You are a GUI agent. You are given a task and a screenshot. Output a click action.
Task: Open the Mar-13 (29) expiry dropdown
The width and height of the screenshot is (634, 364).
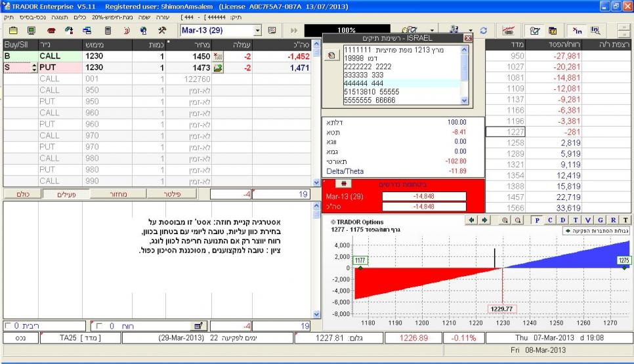(257, 31)
